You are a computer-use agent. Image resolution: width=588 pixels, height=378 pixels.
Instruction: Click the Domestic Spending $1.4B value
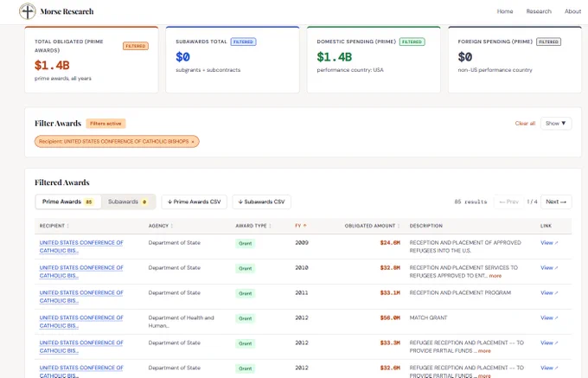click(334, 57)
